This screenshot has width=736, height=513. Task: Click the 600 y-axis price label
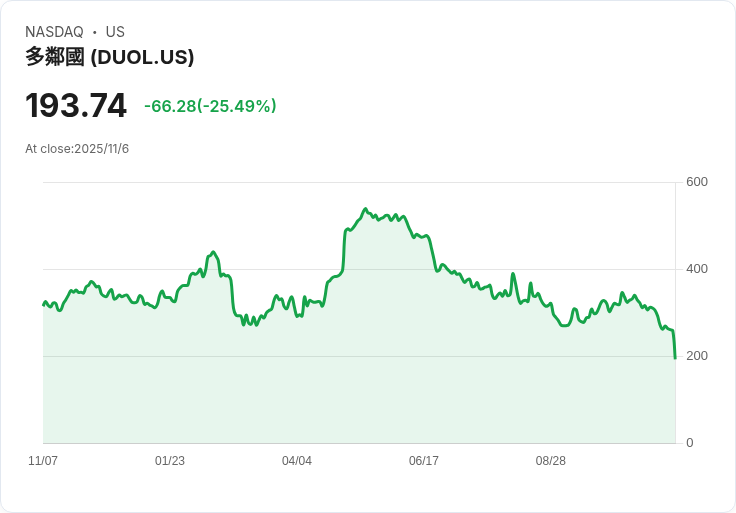click(697, 182)
